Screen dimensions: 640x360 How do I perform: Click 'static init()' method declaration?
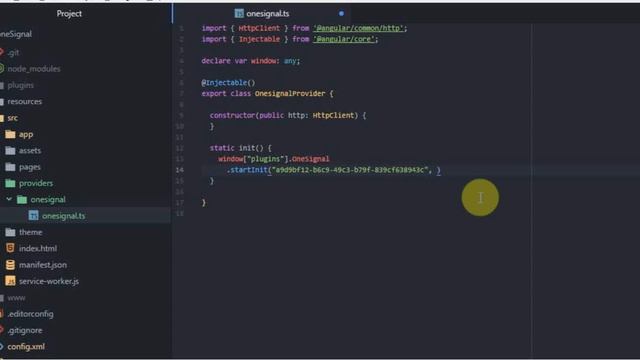tap(240, 148)
